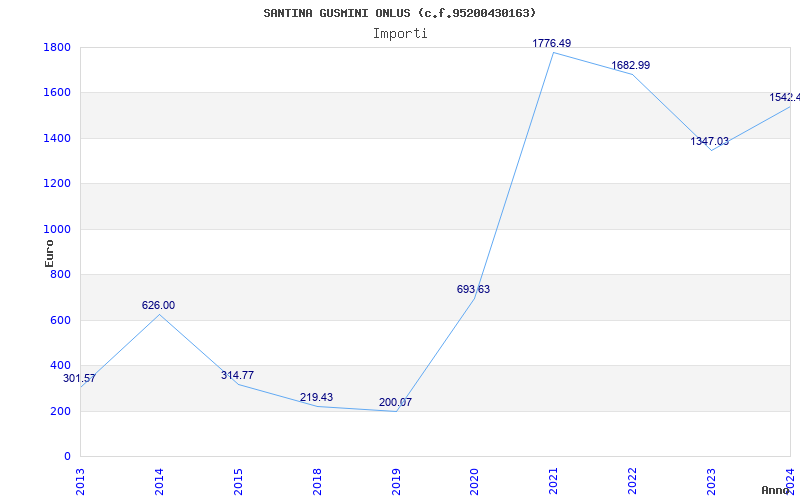Click the 1400 y-axis tick label
Image resolution: width=800 pixels, height=500 pixels.
[57, 138]
